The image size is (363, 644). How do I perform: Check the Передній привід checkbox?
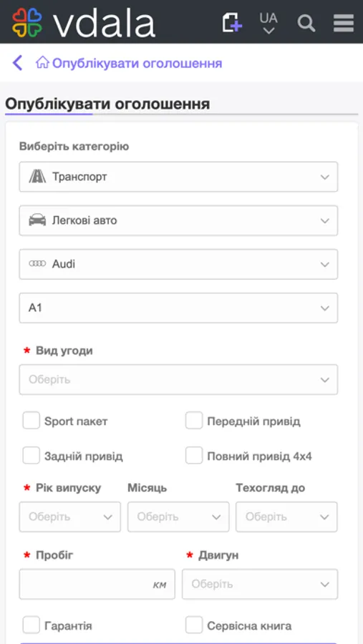coord(194,421)
